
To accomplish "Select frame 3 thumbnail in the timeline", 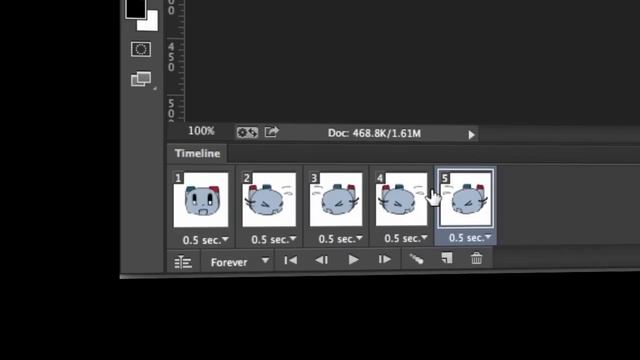I will pyautogui.click(x=336, y=199).
